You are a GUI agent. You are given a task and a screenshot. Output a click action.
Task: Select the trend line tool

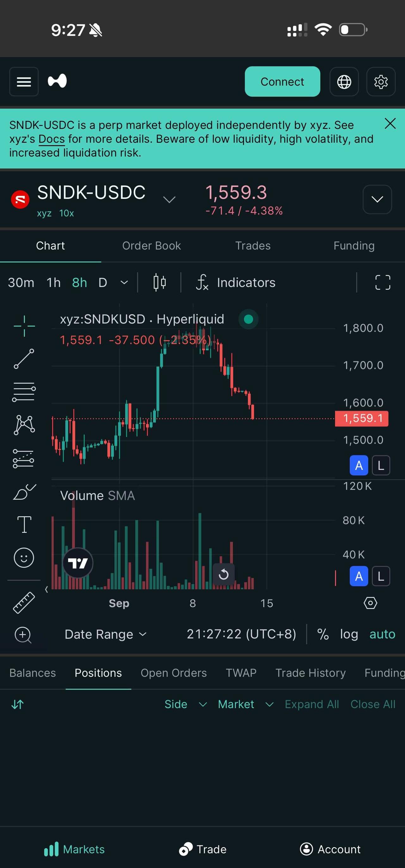click(24, 359)
